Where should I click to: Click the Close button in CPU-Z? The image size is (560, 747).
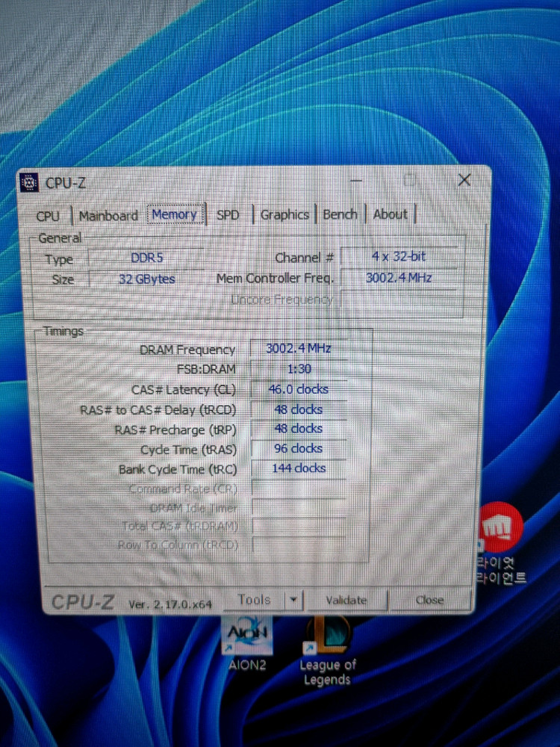[x=429, y=601]
